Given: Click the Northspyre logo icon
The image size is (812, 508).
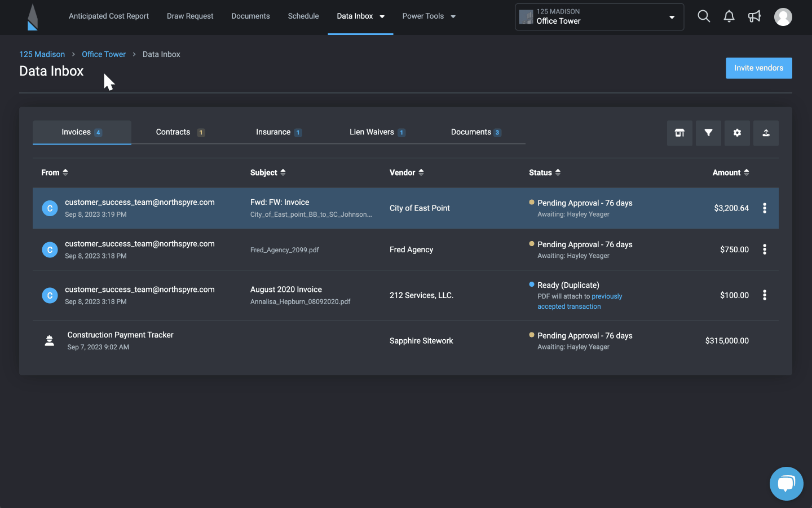Looking at the screenshot, I should point(33,17).
